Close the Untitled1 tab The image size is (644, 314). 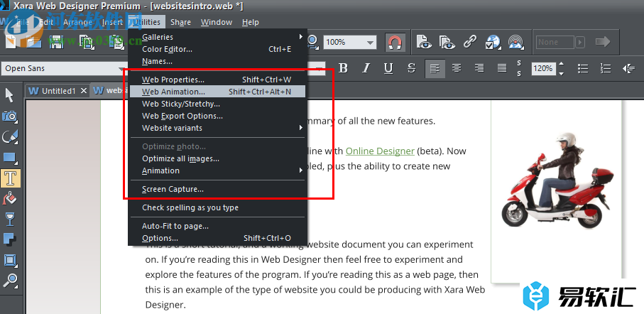click(x=84, y=91)
